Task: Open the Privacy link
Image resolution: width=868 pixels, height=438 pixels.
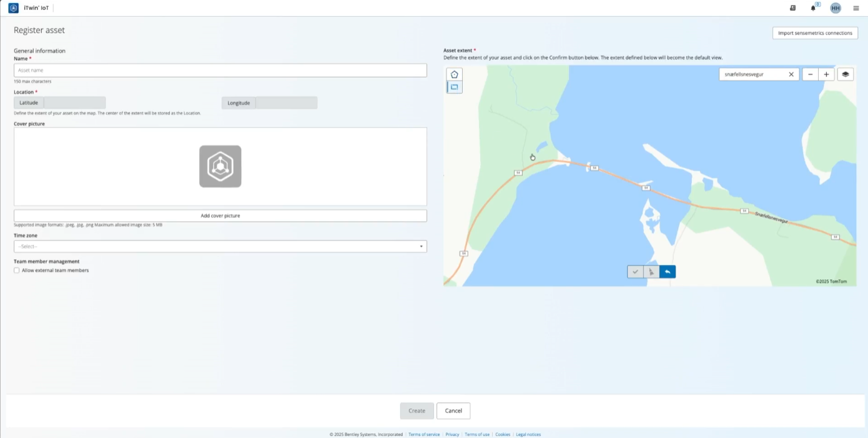Action: click(452, 434)
